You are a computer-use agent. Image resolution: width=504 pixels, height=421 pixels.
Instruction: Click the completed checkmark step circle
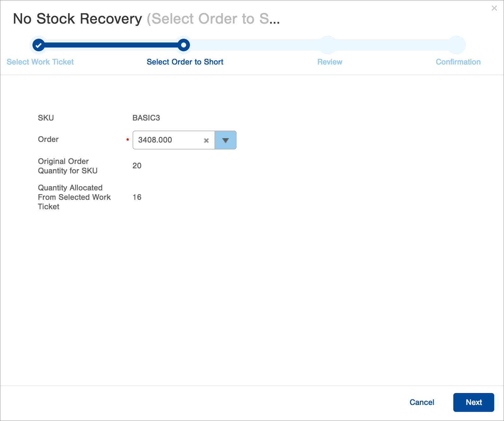[38, 45]
